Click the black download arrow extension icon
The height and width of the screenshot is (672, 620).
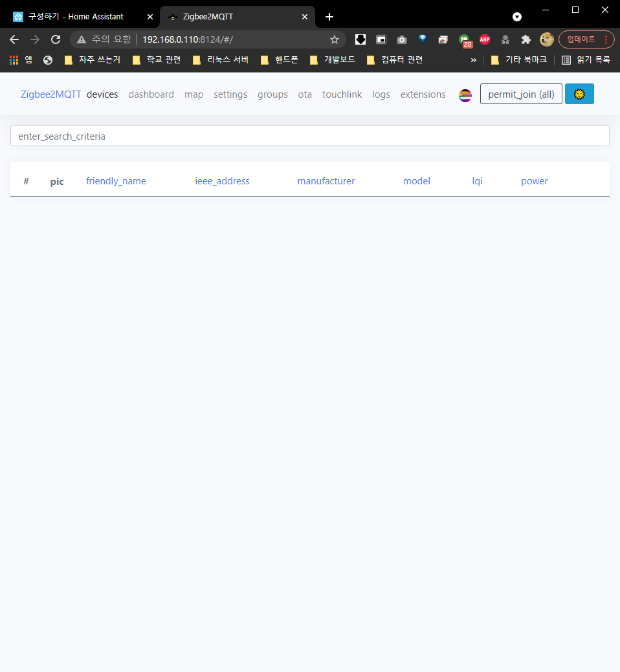click(360, 39)
